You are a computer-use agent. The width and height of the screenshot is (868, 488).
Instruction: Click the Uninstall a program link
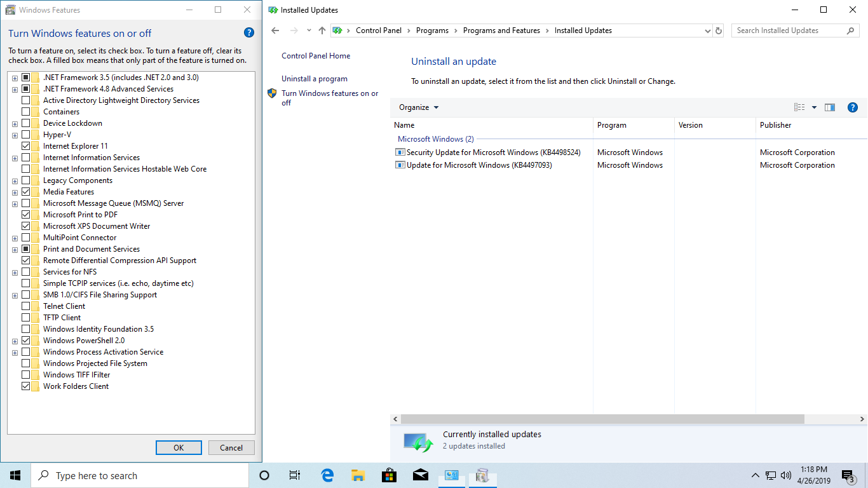pos(315,79)
